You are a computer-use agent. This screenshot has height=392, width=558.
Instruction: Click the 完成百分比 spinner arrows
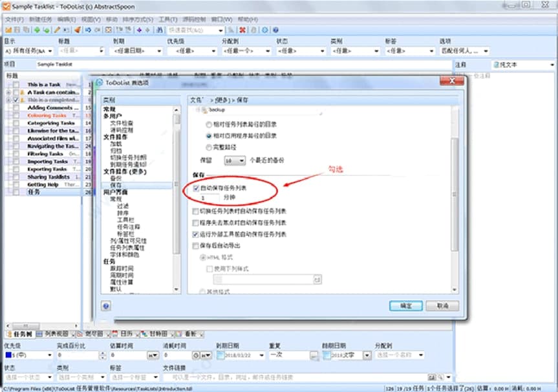pos(103,355)
